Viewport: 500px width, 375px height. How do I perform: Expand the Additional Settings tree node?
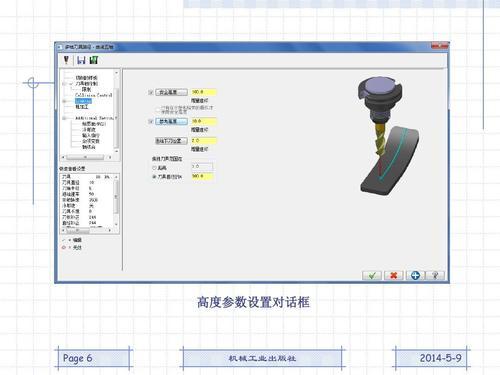[x=65, y=118]
